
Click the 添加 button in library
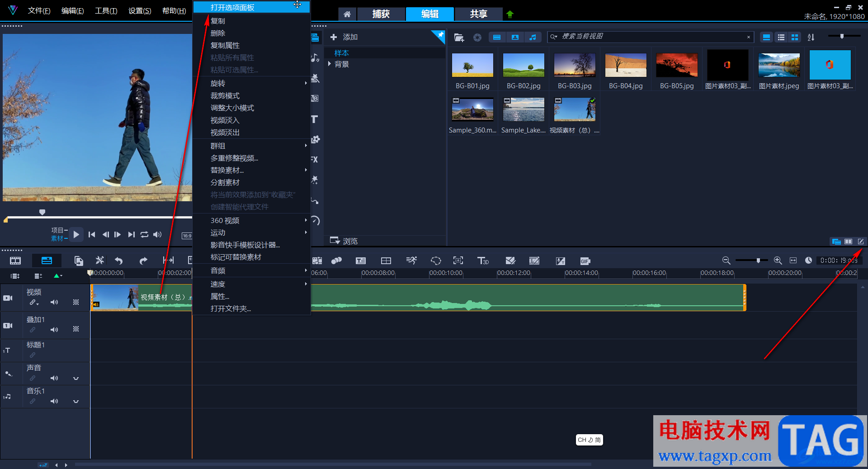coord(344,37)
